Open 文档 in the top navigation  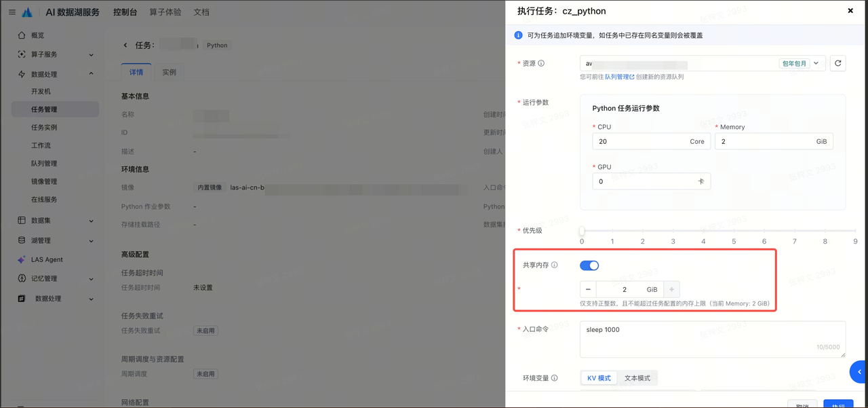coord(201,12)
